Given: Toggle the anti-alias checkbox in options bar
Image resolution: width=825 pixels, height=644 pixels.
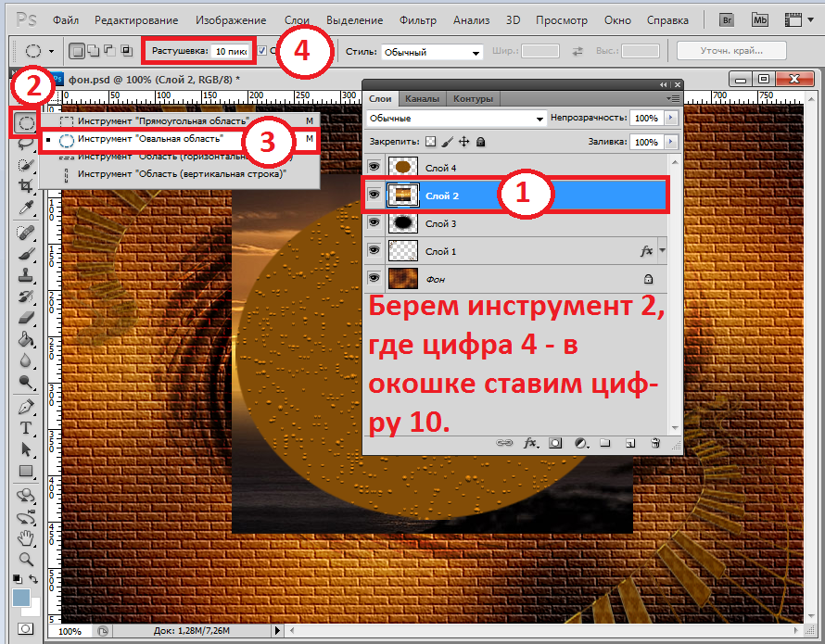Looking at the screenshot, I should [262, 51].
